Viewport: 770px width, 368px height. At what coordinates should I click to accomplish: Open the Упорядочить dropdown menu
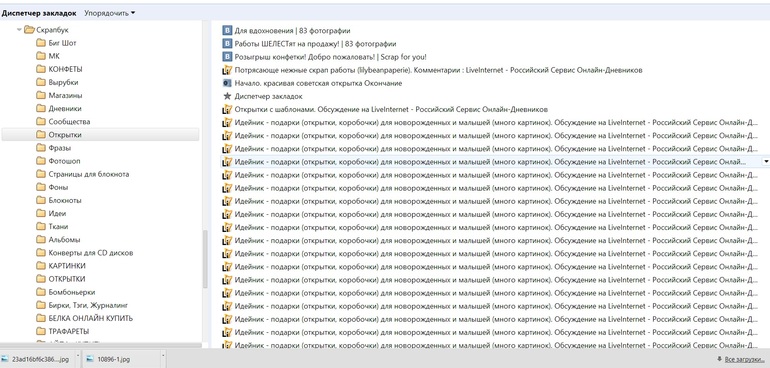(x=109, y=13)
